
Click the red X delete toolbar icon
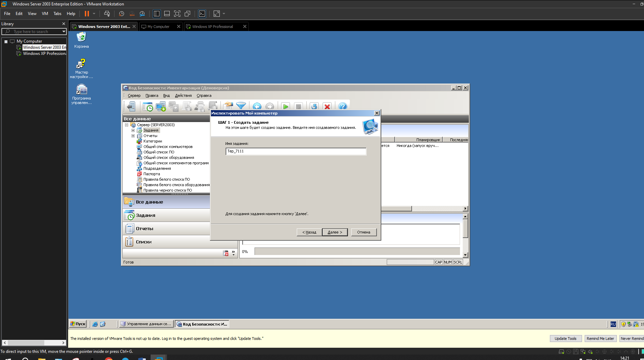[x=327, y=107]
